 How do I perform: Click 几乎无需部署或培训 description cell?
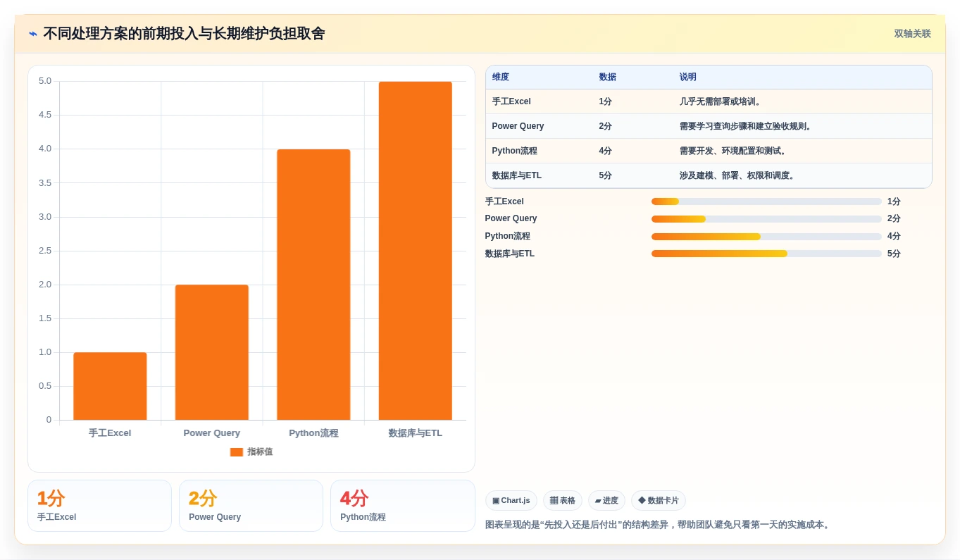pos(802,102)
